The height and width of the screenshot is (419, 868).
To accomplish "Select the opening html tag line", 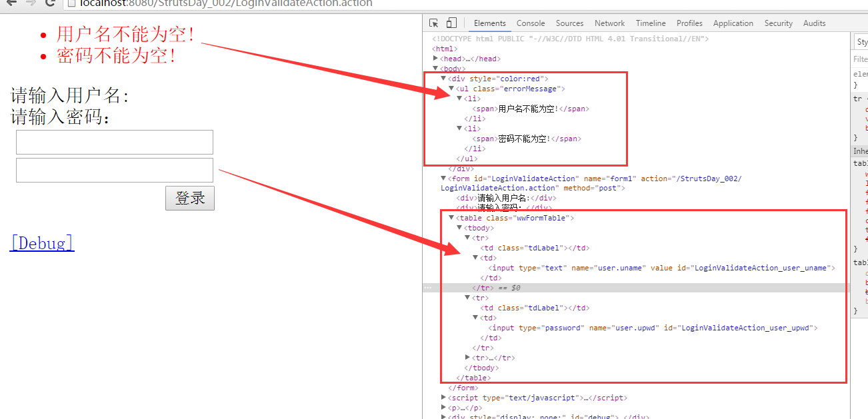I will 445,49.
